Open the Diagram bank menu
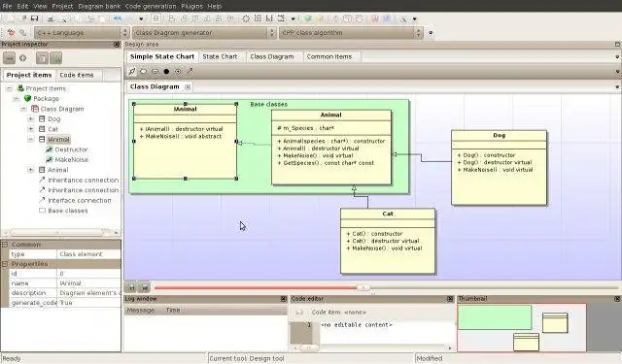Image resolution: width=622 pixels, height=364 pixels. (x=99, y=6)
